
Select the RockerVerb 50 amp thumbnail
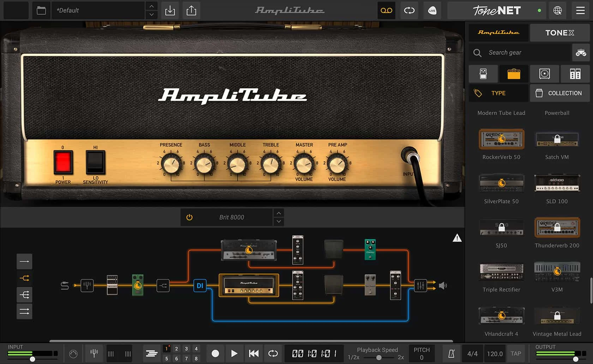click(x=501, y=139)
